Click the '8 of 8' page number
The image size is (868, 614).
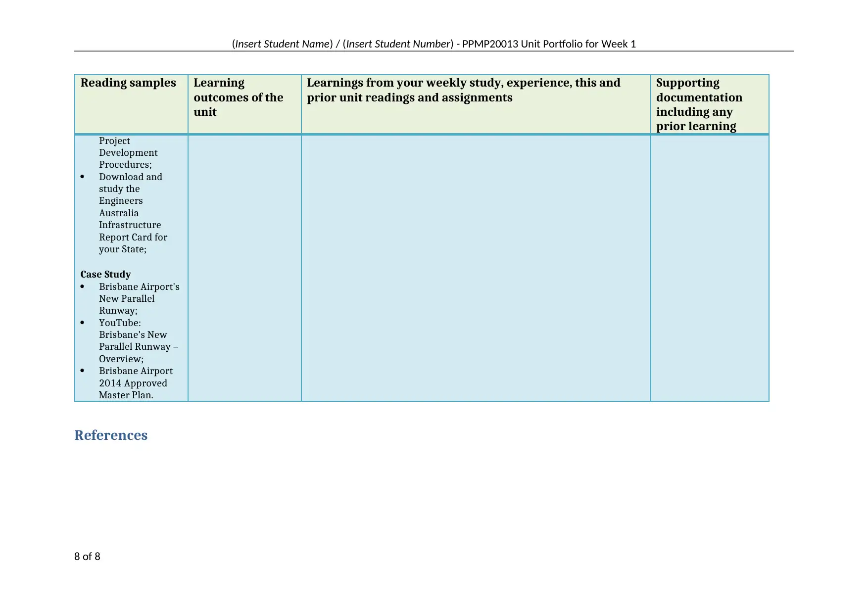click(87, 557)
